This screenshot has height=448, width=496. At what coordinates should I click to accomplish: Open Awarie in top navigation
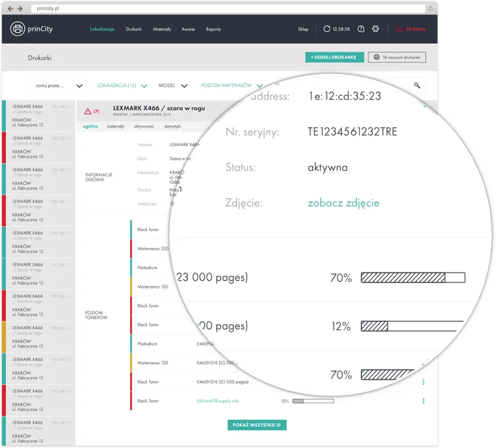pos(188,29)
